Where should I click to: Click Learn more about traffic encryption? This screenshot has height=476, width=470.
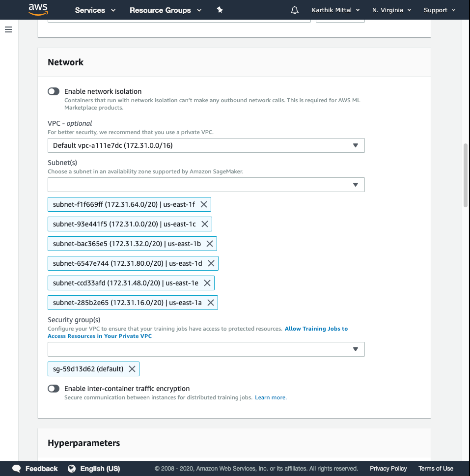pyautogui.click(x=270, y=397)
